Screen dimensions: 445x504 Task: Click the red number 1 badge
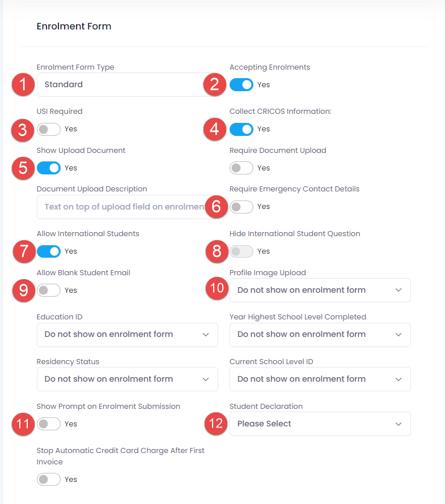click(x=23, y=85)
